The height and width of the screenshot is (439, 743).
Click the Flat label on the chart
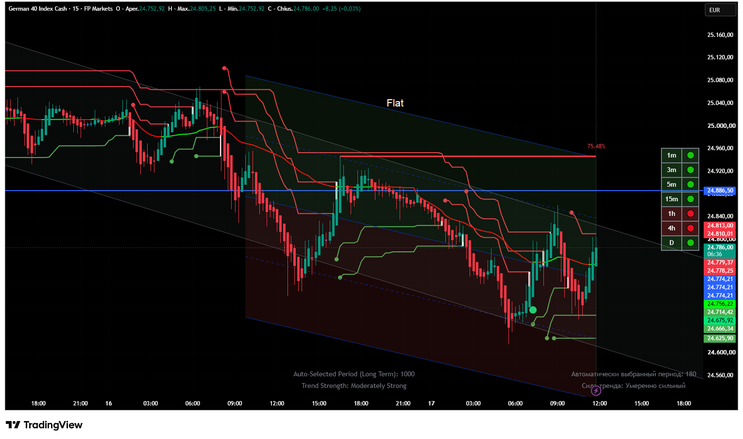pyautogui.click(x=395, y=103)
